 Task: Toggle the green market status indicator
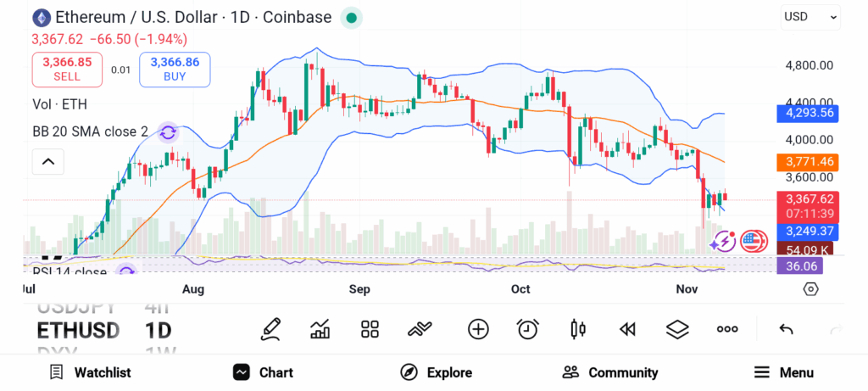pyautogui.click(x=351, y=17)
